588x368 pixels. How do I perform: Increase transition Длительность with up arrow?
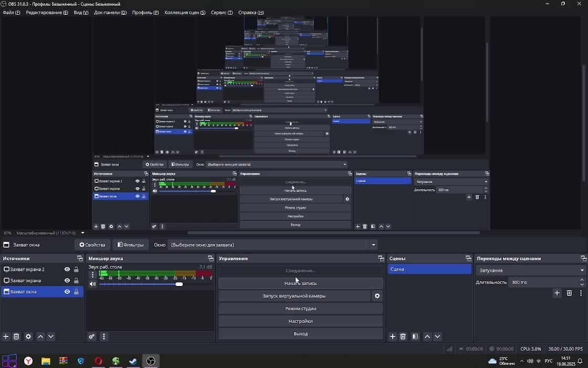[582, 280]
